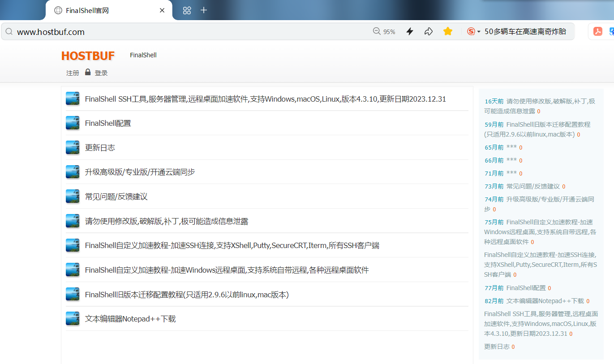Click the Sogou search engine icon
The height and width of the screenshot is (364, 614).
pyautogui.click(x=471, y=31)
